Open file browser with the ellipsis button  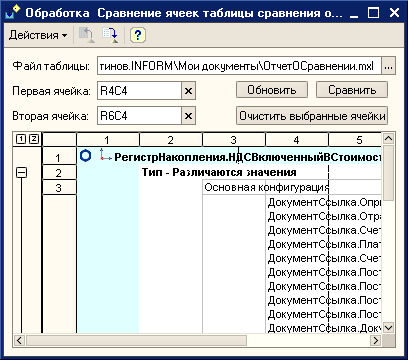[x=388, y=66]
